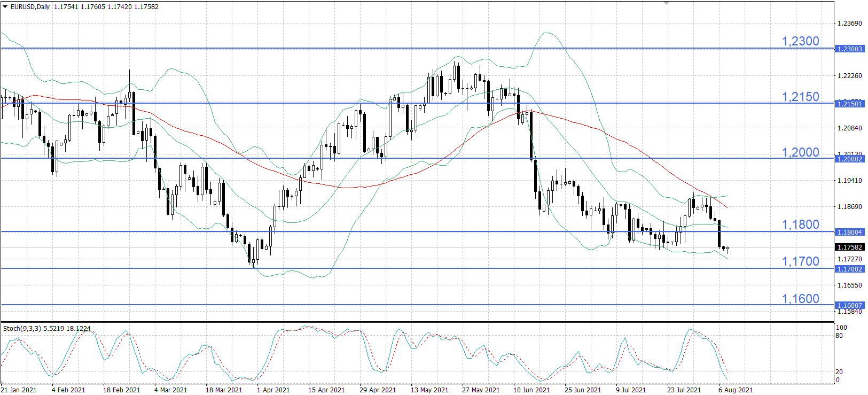Image resolution: width=868 pixels, height=395 pixels.
Task: Click the current price tag 1.17582
Action: 849,247
